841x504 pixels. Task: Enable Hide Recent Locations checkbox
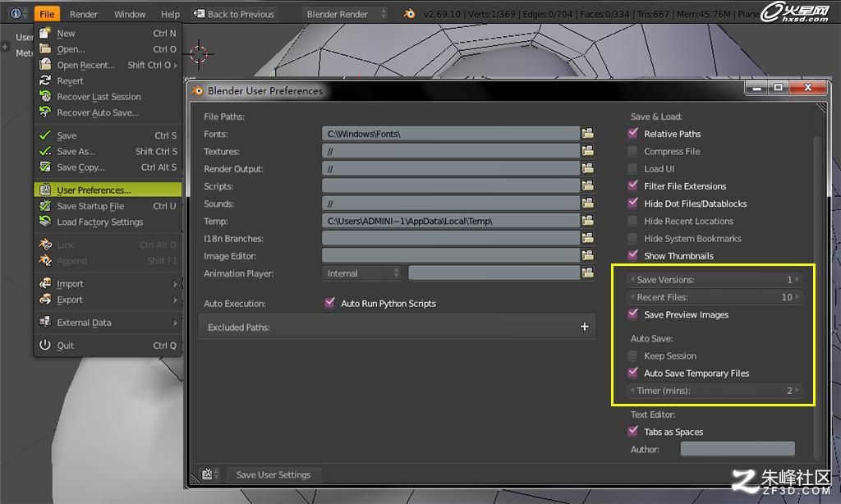[x=633, y=221]
